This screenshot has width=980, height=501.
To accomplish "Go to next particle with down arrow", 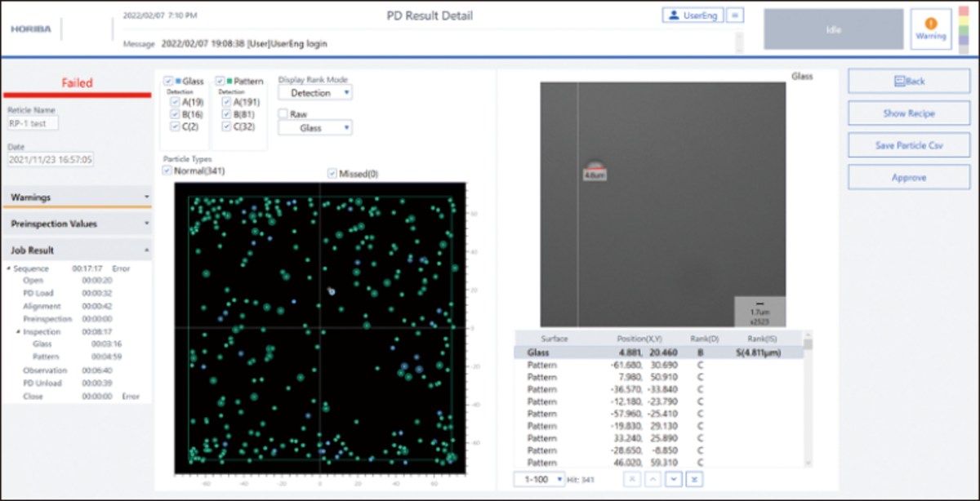I will [674, 479].
